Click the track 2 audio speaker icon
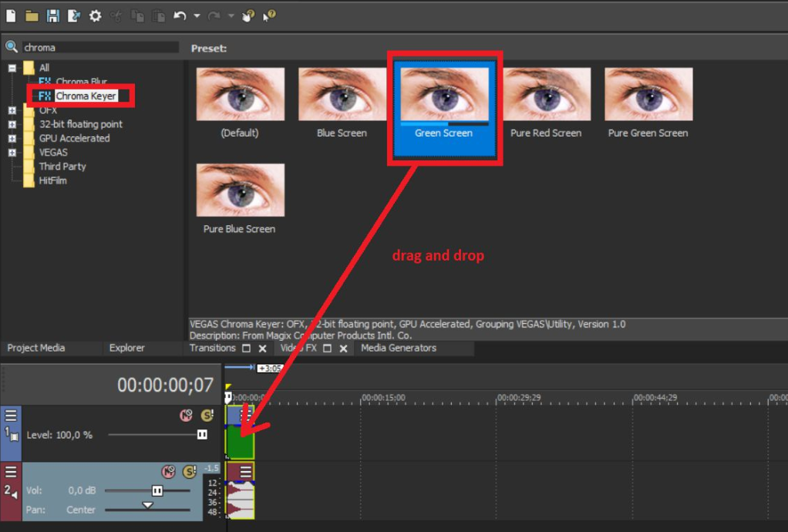788x532 pixels. pos(14,495)
